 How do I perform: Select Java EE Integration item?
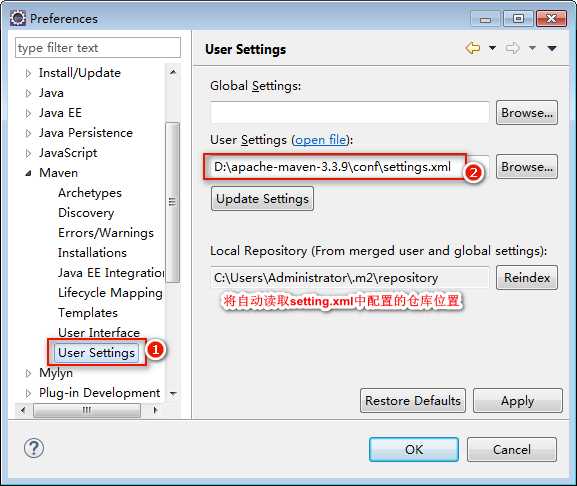111,273
